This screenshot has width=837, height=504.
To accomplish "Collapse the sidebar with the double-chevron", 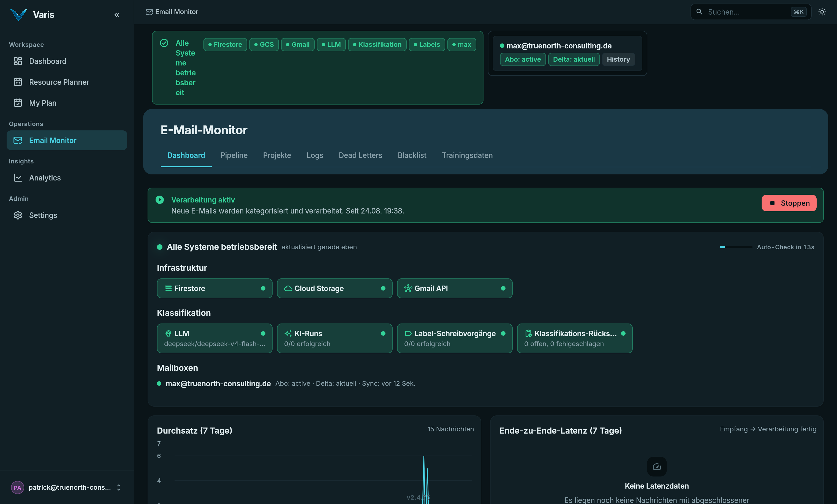I will tap(117, 15).
